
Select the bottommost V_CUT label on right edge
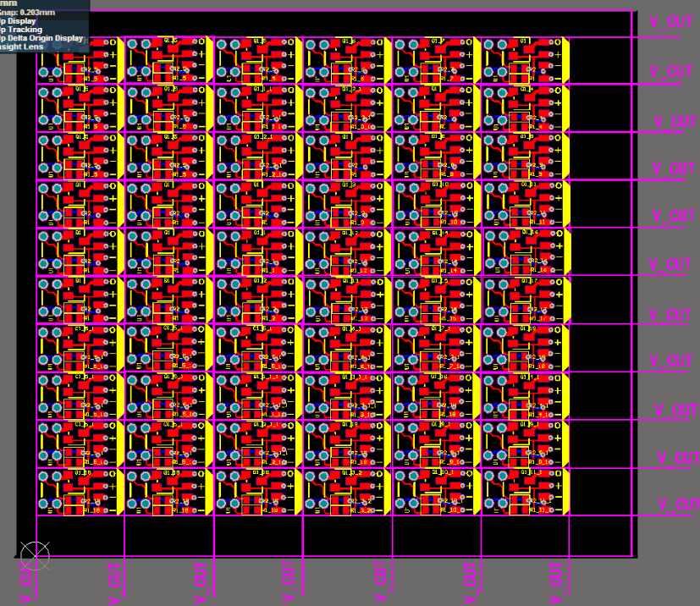pos(677,505)
